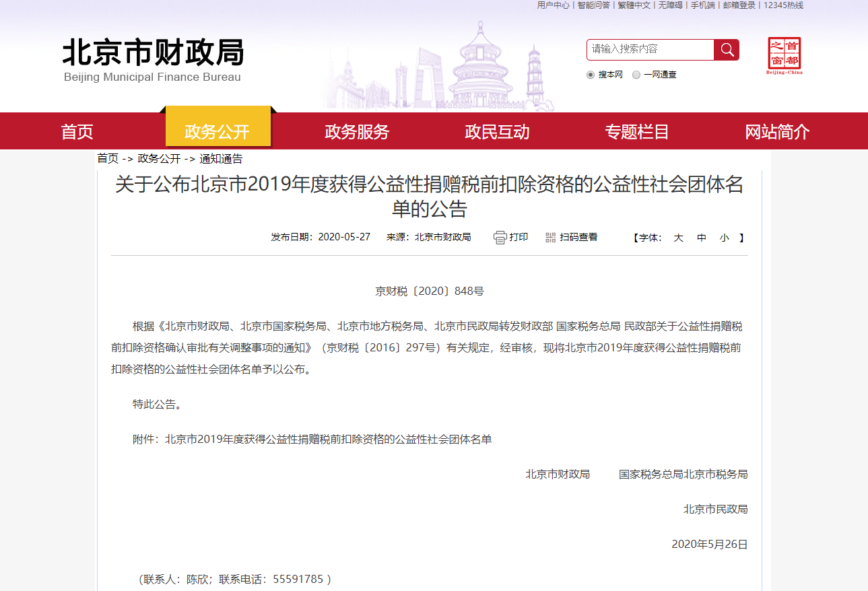Click the 特此公告。 paragraph
The height and width of the screenshot is (591, 868).
pyautogui.click(x=157, y=405)
